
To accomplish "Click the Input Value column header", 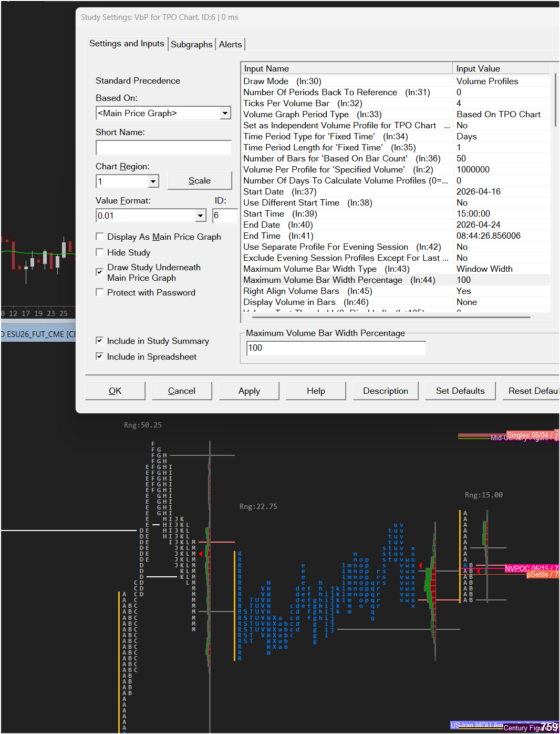I will [501, 68].
